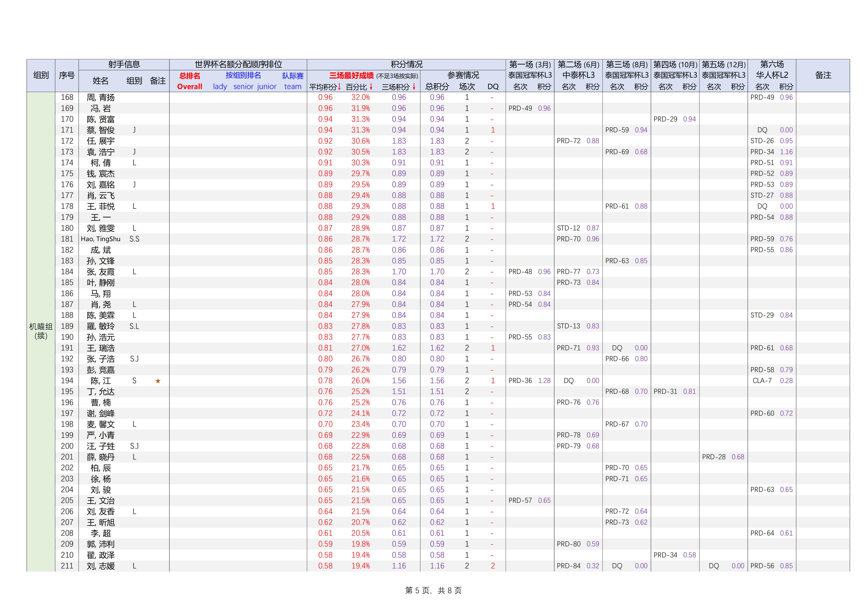Click STD-26 rank in row 172
The width and height of the screenshot is (868, 614).
click(x=762, y=141)
